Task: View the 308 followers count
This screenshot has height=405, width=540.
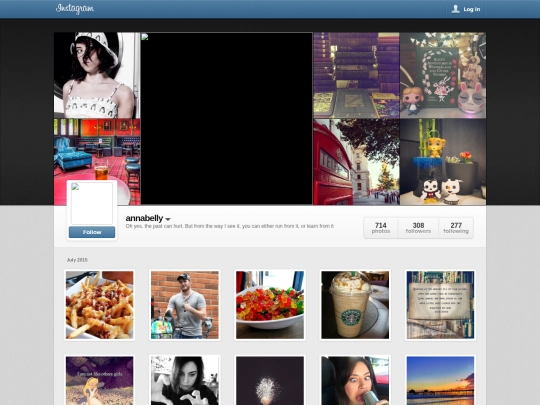Action: pyautogui.click(x=418, y=228)
